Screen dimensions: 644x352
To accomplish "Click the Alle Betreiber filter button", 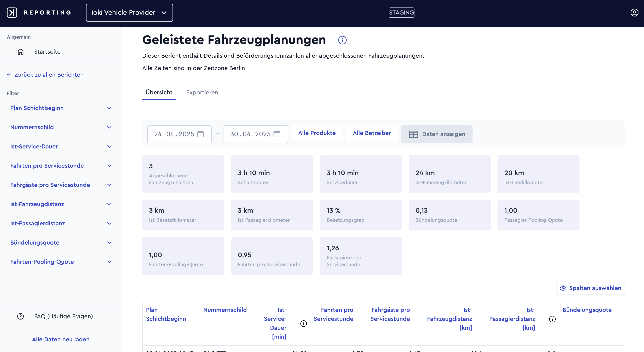I will pos(372,133).
